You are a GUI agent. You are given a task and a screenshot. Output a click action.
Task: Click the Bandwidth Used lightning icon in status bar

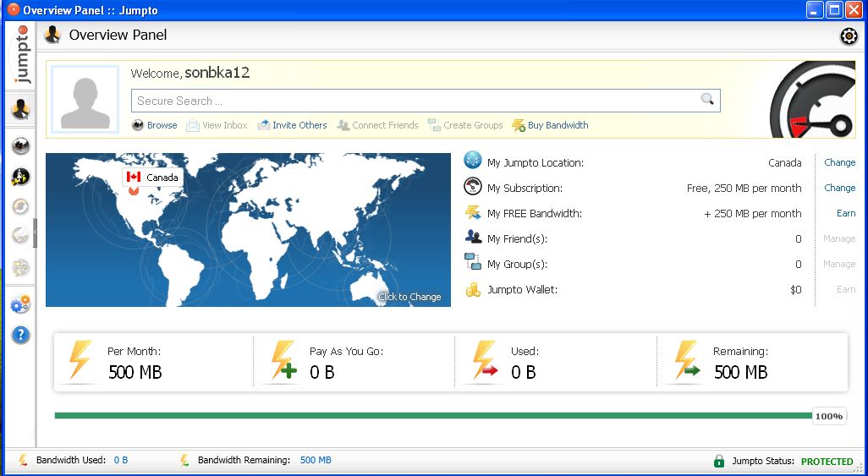coord(23,460)
